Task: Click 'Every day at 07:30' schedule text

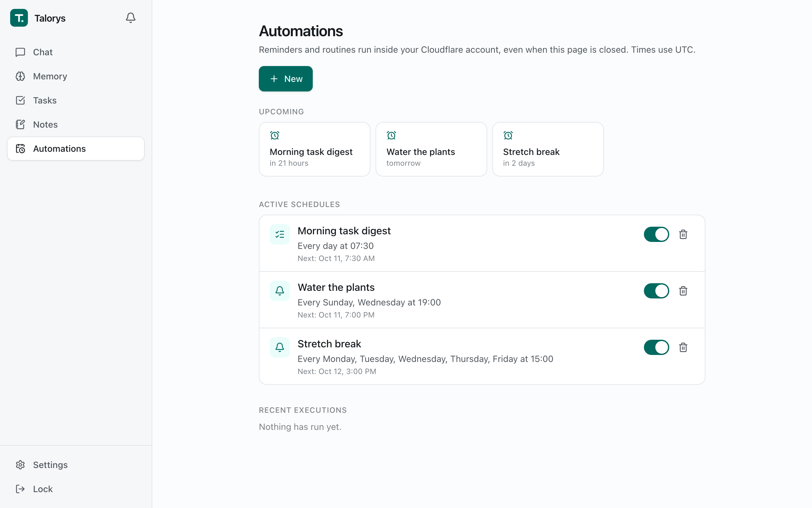Action: click(x=336, y=246)
